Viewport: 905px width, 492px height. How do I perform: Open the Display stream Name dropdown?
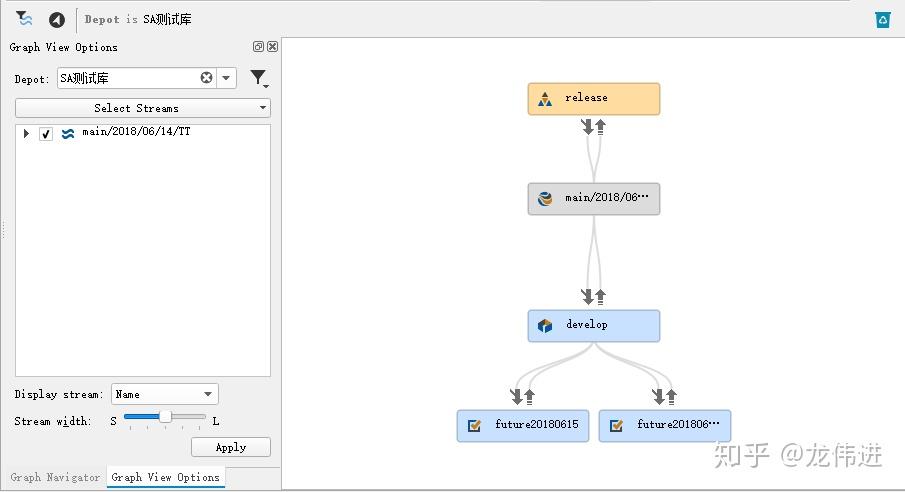coord(164,394)
